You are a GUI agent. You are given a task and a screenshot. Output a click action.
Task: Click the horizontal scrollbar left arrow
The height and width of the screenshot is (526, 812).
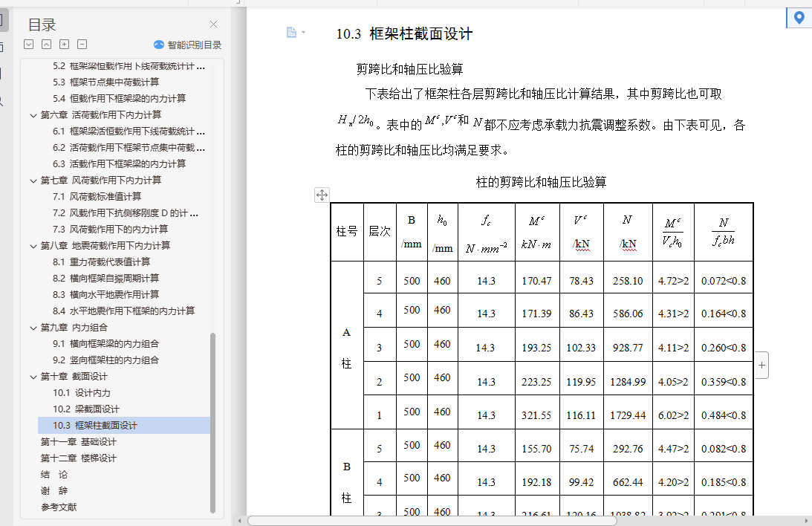pyautogui.click(x=239, y=520)
